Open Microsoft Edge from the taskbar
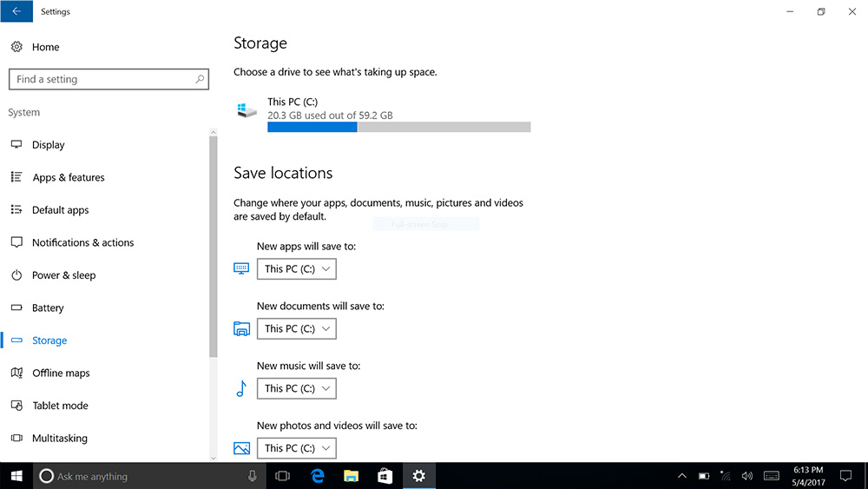This screenshot has height=489, width=868. click(317, 476)
